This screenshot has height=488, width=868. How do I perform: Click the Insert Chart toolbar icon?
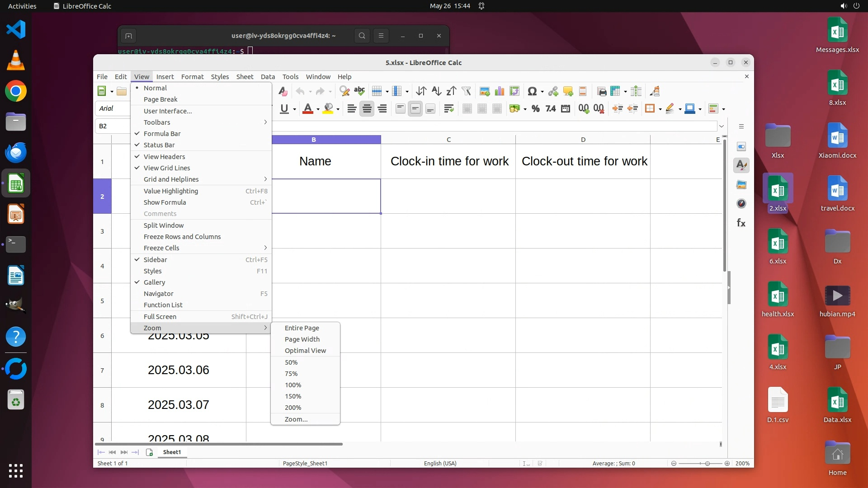pyautogui.click(x=500, y=91)
